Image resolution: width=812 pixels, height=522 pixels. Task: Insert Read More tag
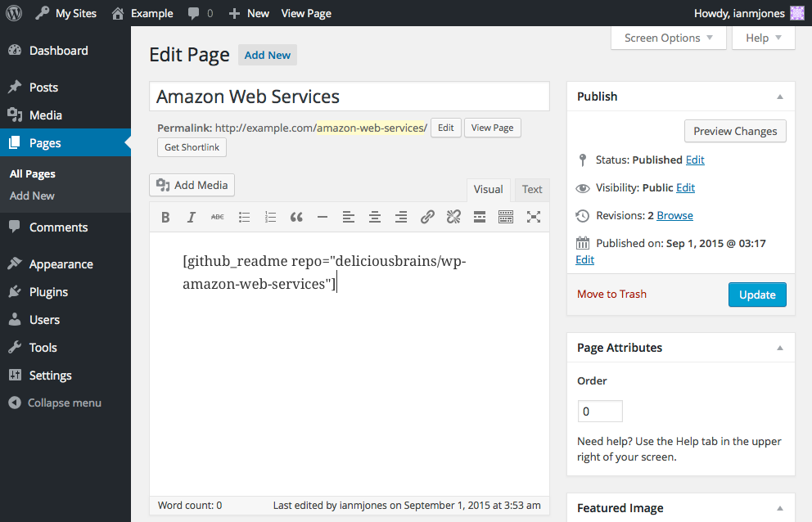480,217
